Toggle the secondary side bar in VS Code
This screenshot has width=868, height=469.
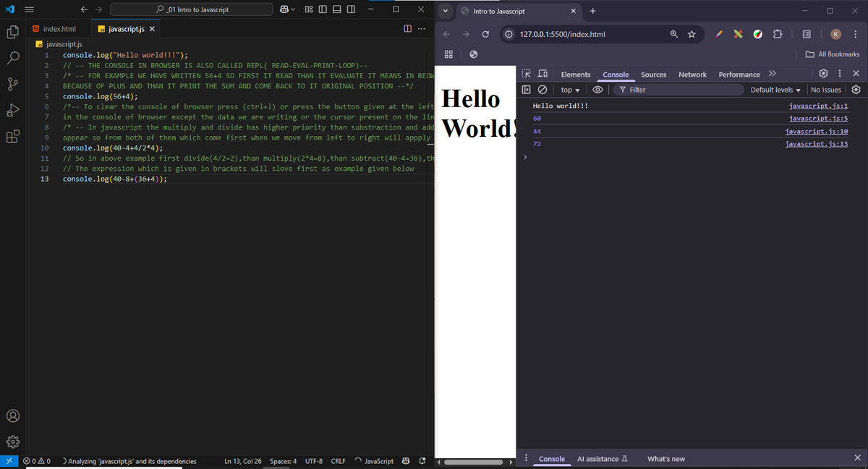pos(350,9)
